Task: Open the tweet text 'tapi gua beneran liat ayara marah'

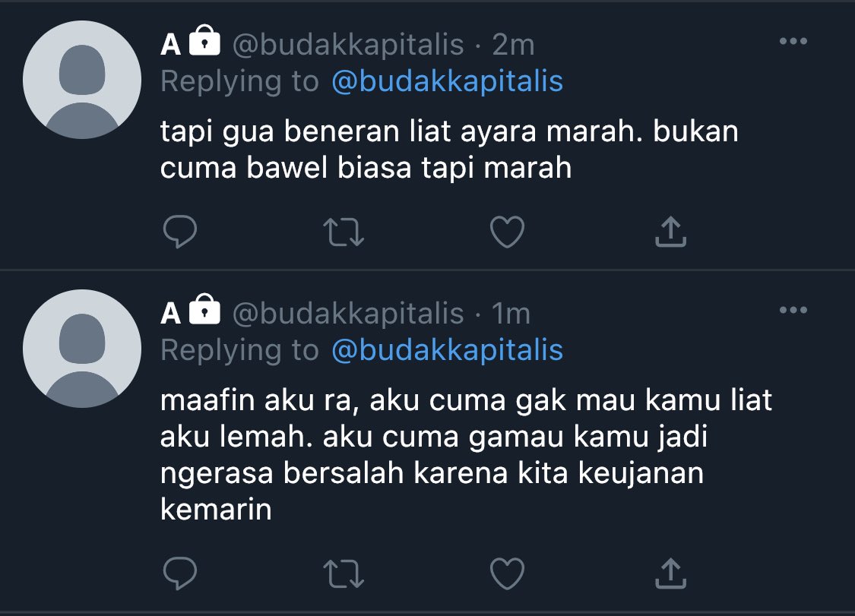Action: point(401,132)
